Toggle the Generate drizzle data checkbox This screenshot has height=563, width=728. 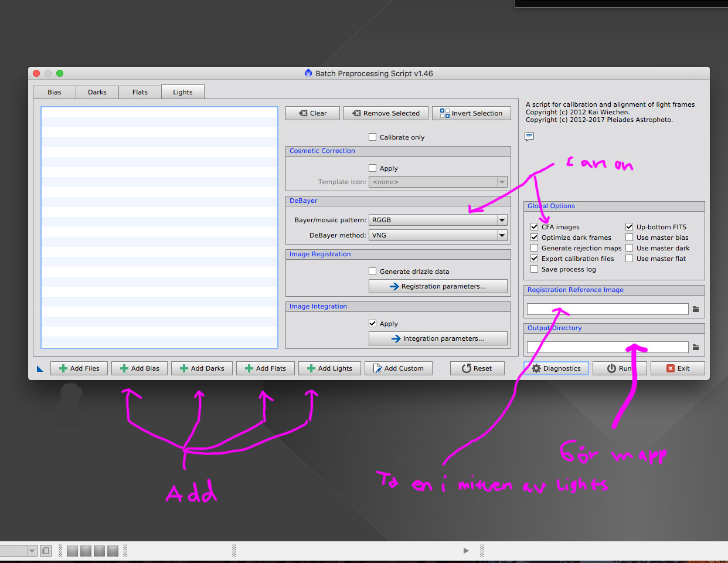click(372, 272)
